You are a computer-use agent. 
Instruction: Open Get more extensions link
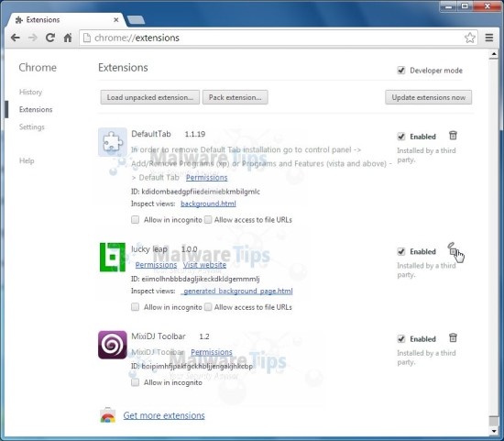click(164, 415)
